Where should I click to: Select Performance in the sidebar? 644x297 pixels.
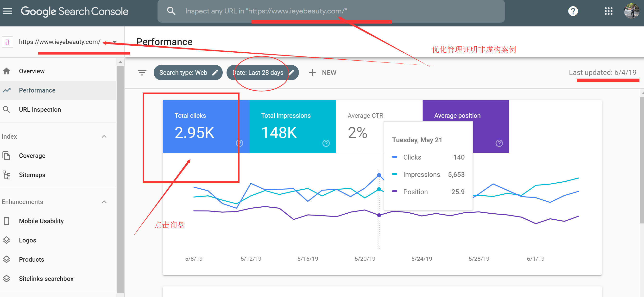[58, 90]
